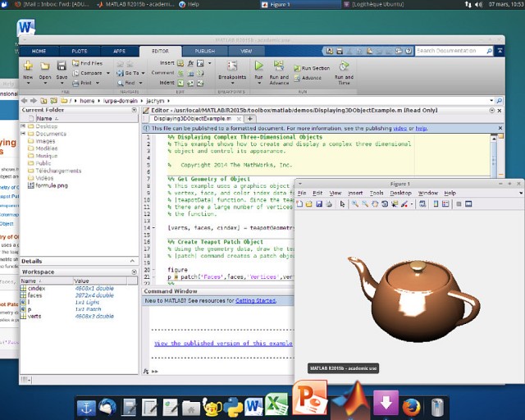Image resolution: width=525 pixels, height=420 pixels.
Task: Click 'View the published version of this example' link
Action: click(x=222, y=344)
